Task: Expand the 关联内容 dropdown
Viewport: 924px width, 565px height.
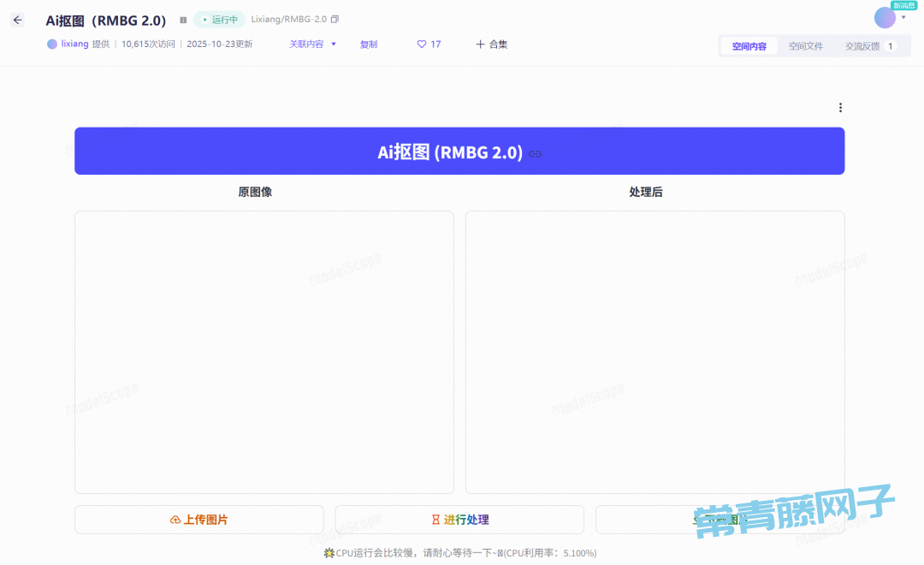Action: 312,45
